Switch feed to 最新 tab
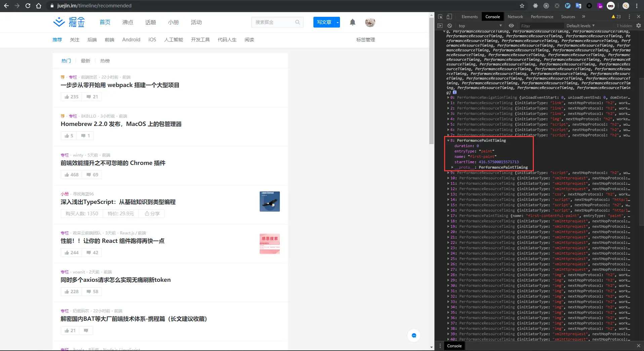644x351 pixels. (x=85, y=61)
